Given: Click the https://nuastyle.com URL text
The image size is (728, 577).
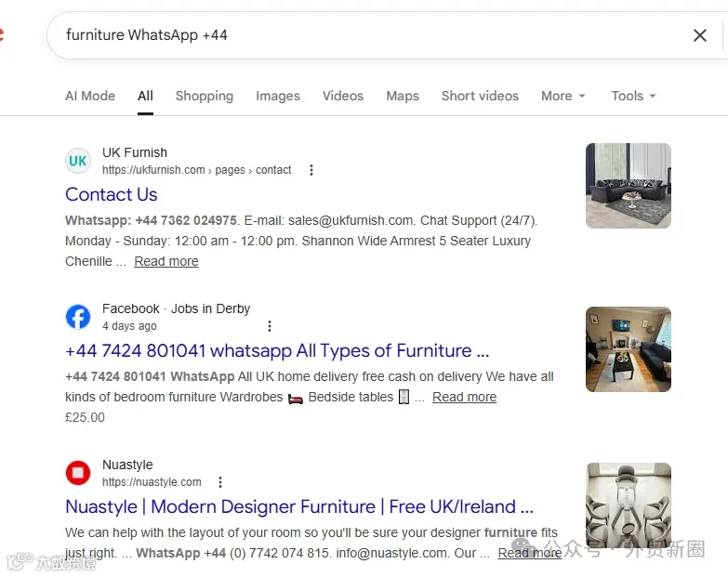Looking at the screenshot, I should (152, 482).
